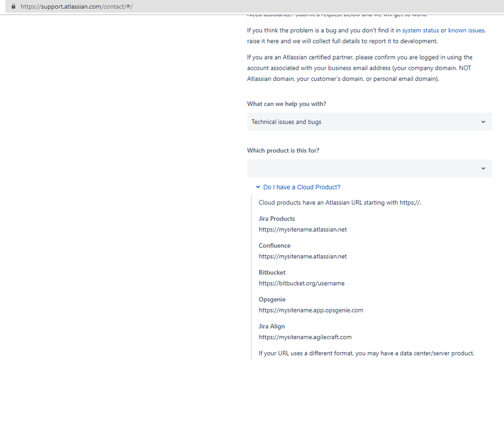504x433 pixels.
Task: Click the https://bitbucket.org/username text
Action: click(x=301, y=283)
